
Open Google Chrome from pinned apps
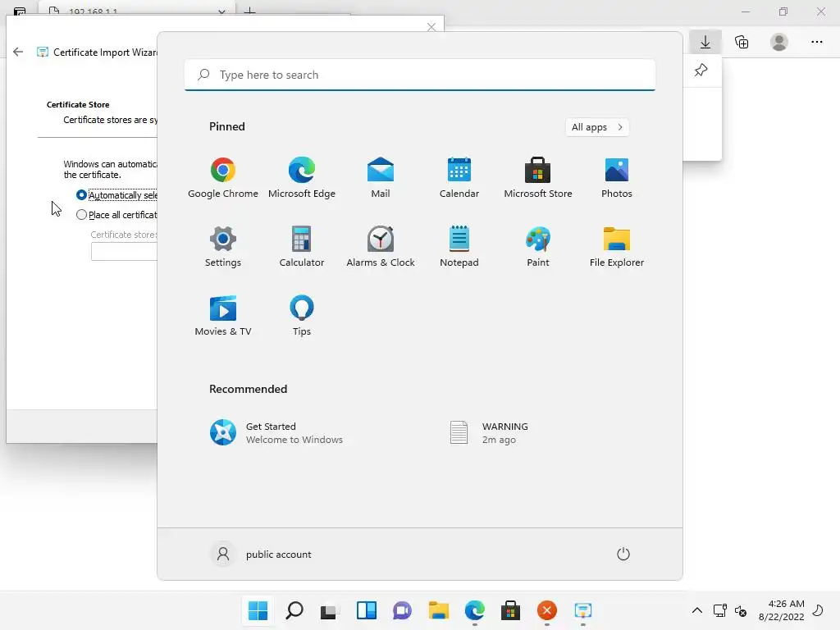coord(223,178)
